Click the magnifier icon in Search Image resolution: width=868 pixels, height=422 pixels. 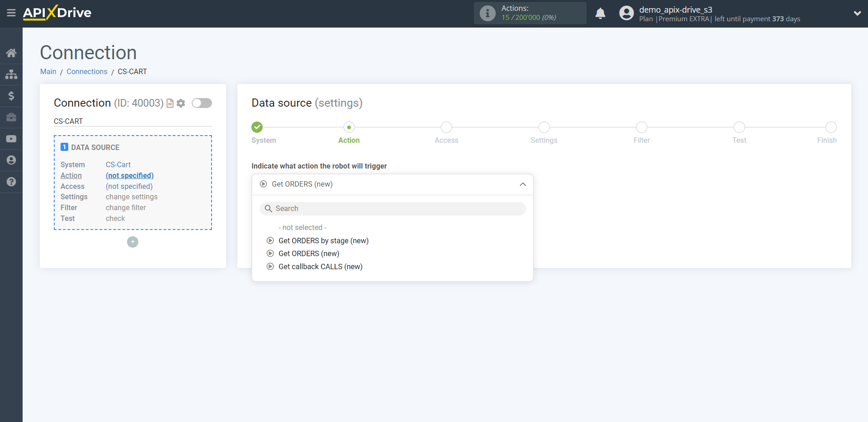point(268,208)
